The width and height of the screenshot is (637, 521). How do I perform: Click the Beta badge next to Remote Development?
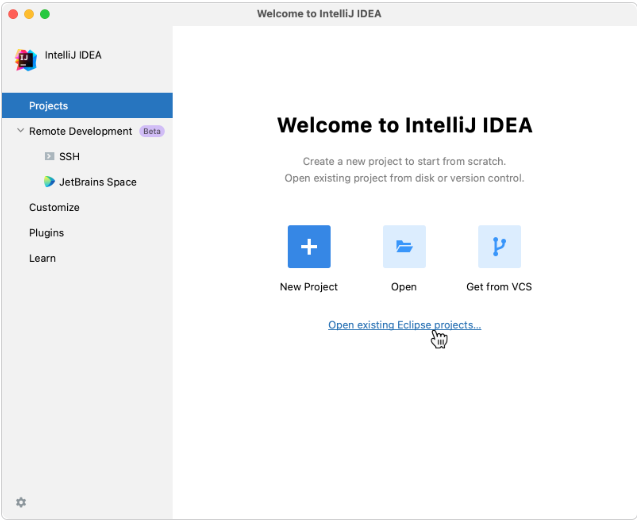click(x=152, y=131)
